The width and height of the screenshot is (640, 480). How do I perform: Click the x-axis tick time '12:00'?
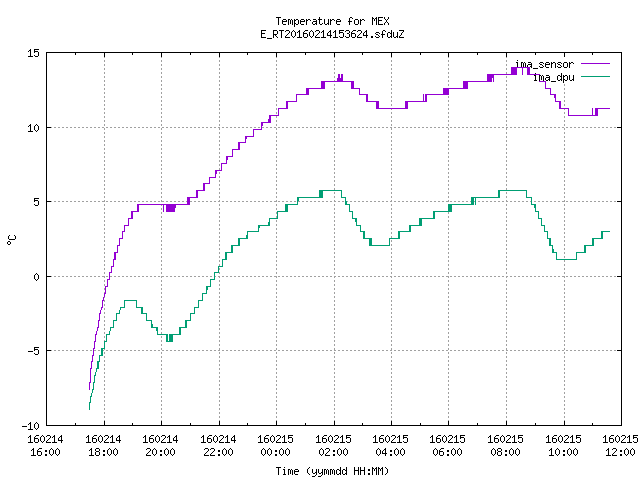620,452
